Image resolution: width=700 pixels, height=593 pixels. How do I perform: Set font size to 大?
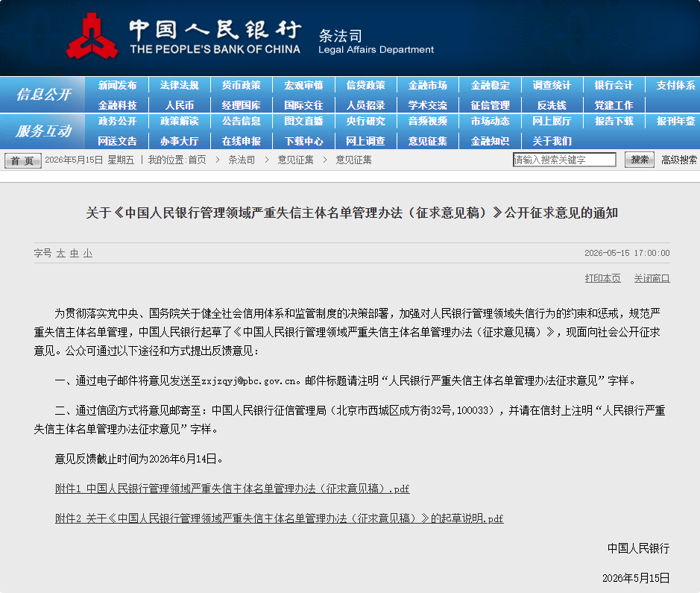pos(60,253)
